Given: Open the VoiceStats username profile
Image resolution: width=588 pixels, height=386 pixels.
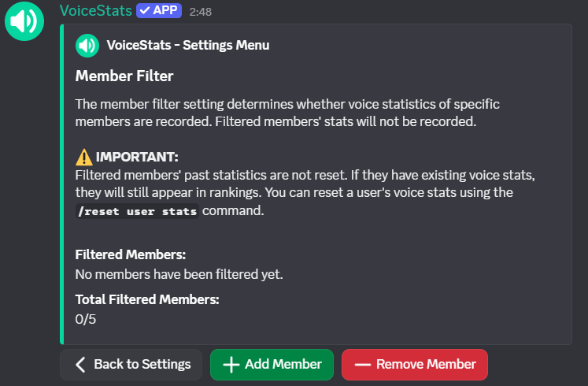Looking at the screenshot, I should (x=94, y=11).
